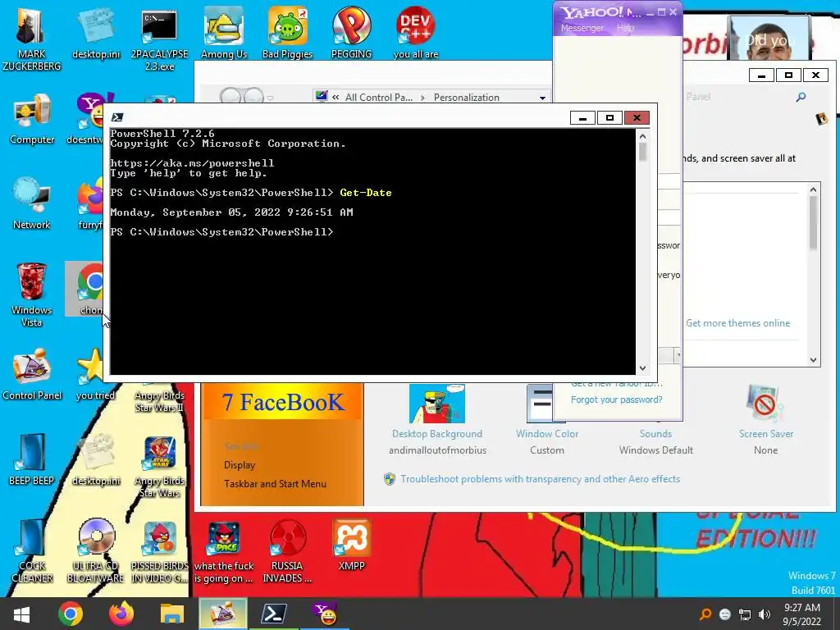Click the orange magnifier tray icon

tap(705, 614)
